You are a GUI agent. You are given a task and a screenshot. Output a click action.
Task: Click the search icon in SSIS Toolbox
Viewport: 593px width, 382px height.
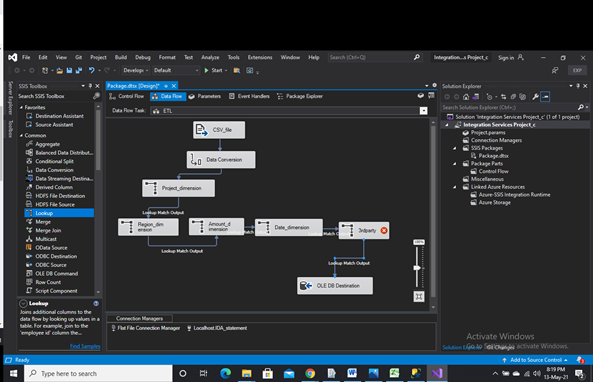click(x=96, y=96)
